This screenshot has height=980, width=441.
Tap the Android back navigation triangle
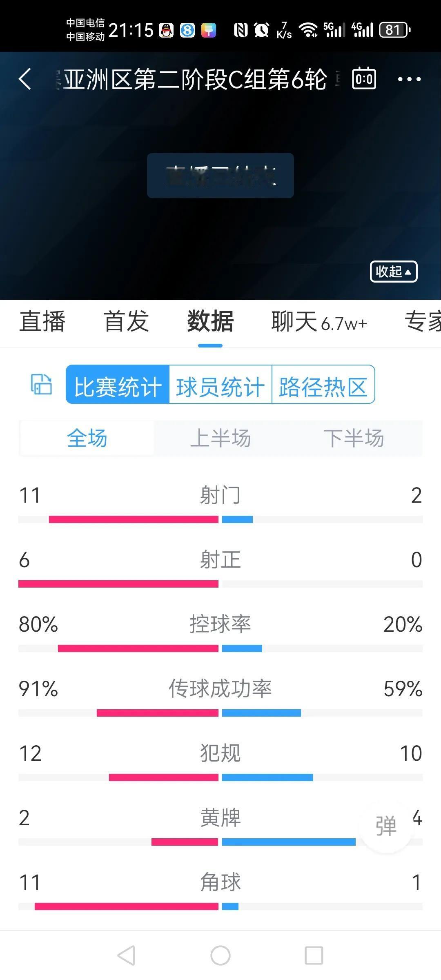click(126, 955)
